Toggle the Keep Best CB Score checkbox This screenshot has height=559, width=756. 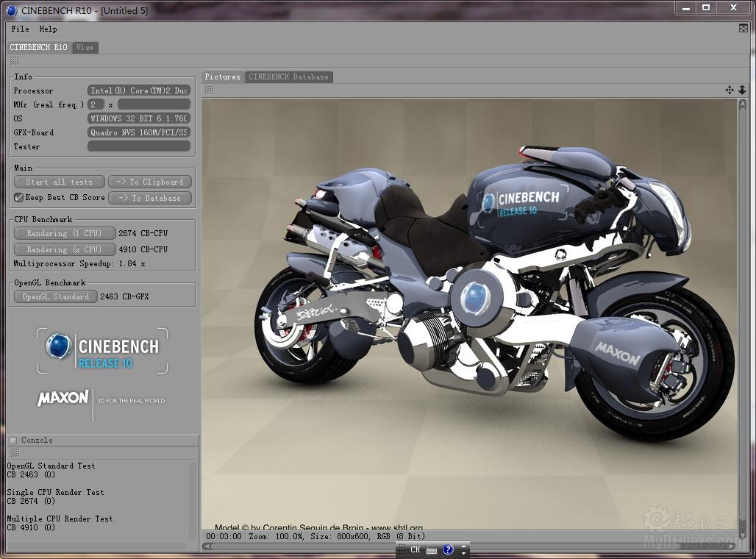click(x=19, y=198)
